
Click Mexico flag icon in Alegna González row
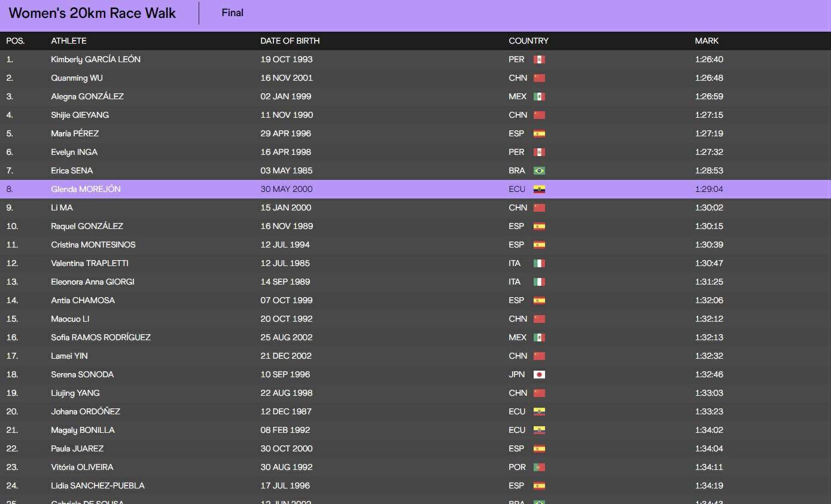click(x=539, y=97)
